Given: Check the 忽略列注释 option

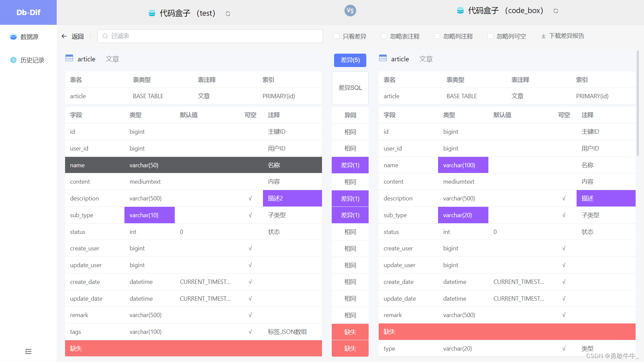Looking at the screenshot, I should [x=437, y=36].
